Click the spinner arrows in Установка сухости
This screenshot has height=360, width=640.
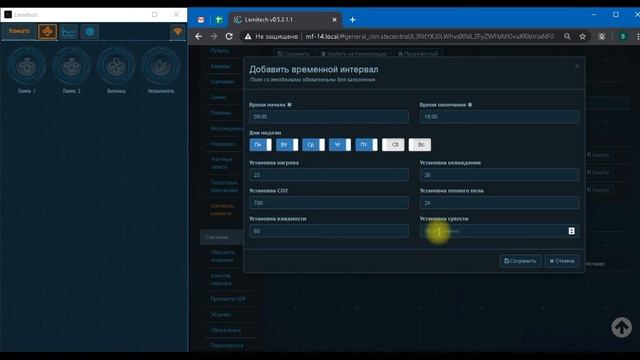571,231
